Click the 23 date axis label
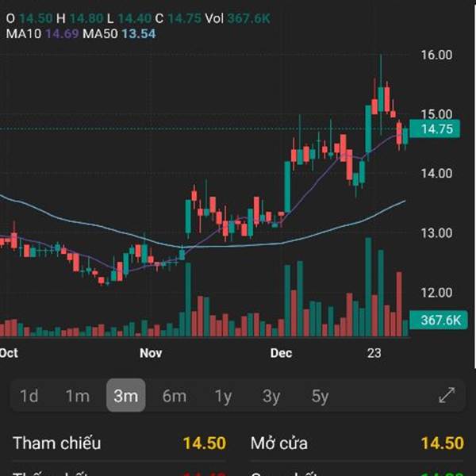This screenshot has height=476, width=476. click(x=374, y=353)
